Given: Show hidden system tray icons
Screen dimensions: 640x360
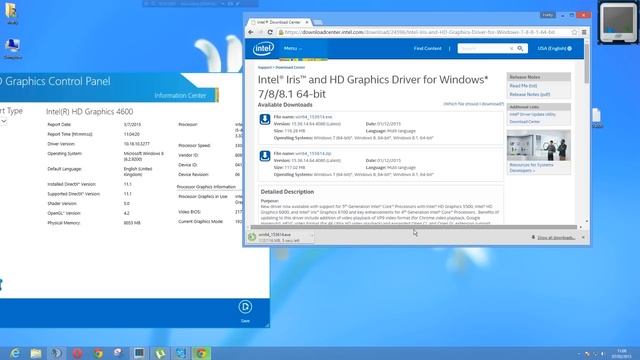Looking at the screenshot, I should 578,354.
